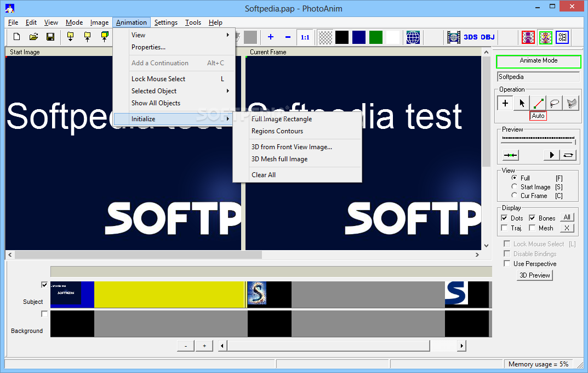Toggle the Dots display checkbox
Screen dimensions: 588x373
[504, 218]
